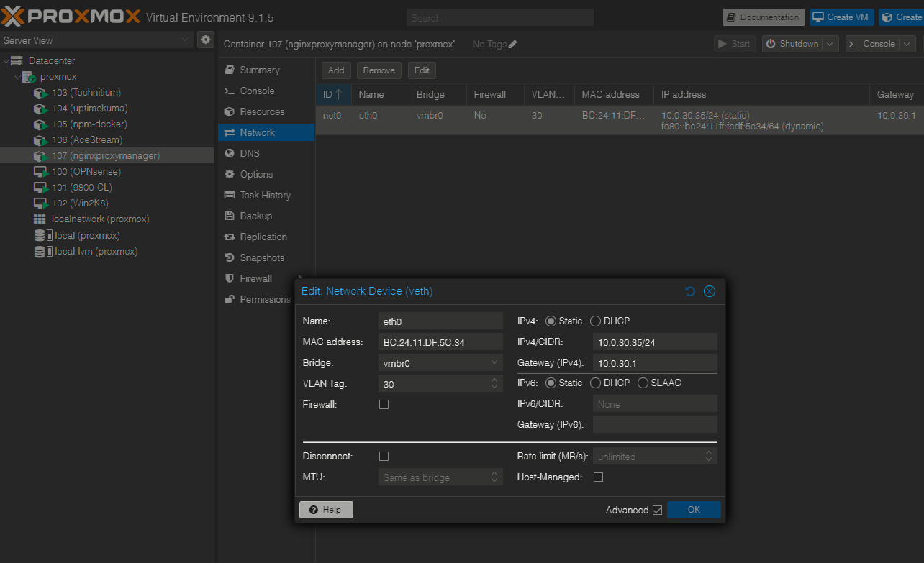The image size is (924, 563).
Task: Click the Proxmox logo
Action: [71, 17]
